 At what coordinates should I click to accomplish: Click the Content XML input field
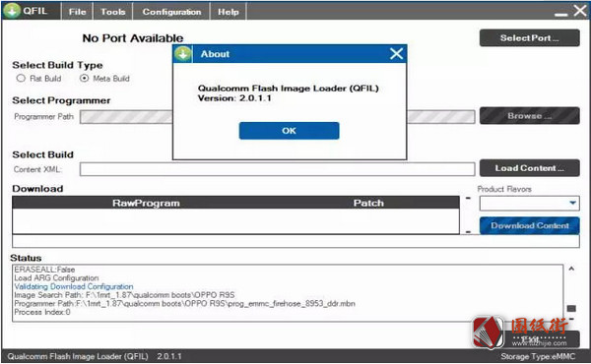pyautogui.click(x=277, y=169)
